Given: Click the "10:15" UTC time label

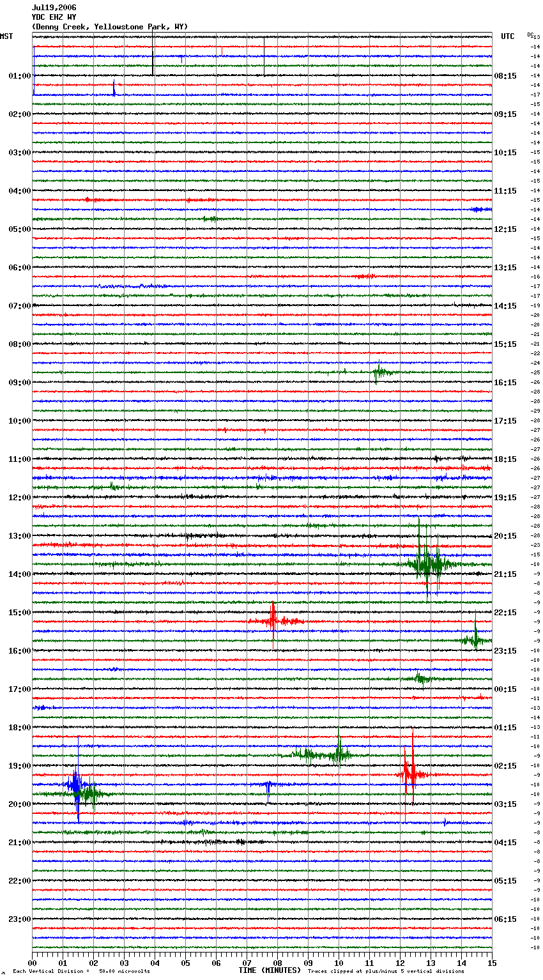Looking at the screenshot, I should tap(505, 153).
